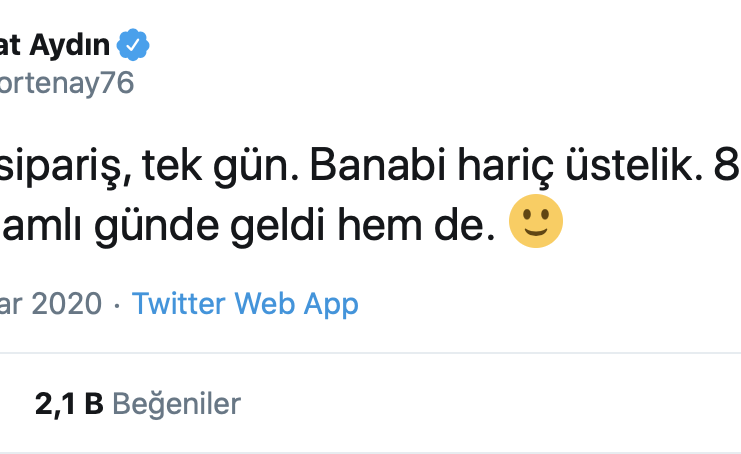The image size is (741, 454).
Task: Click the word hariç in tweet
Action: [x=505, y=168]
